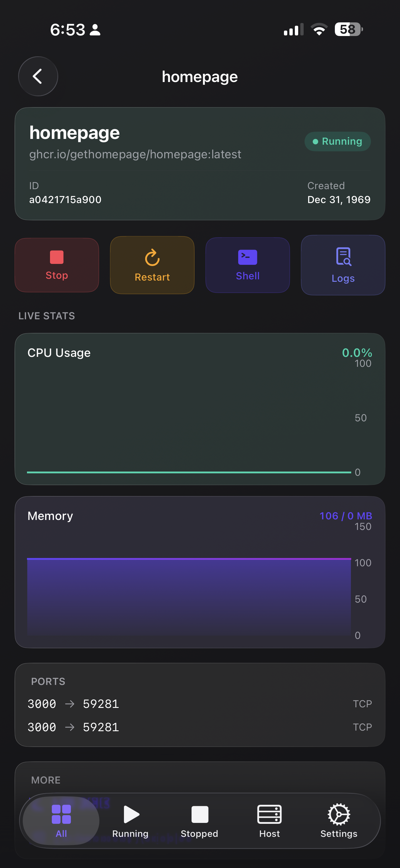400x868 pixels.
Task: Restart the container with circular arrow icon
Action: (x=152, y=265)
